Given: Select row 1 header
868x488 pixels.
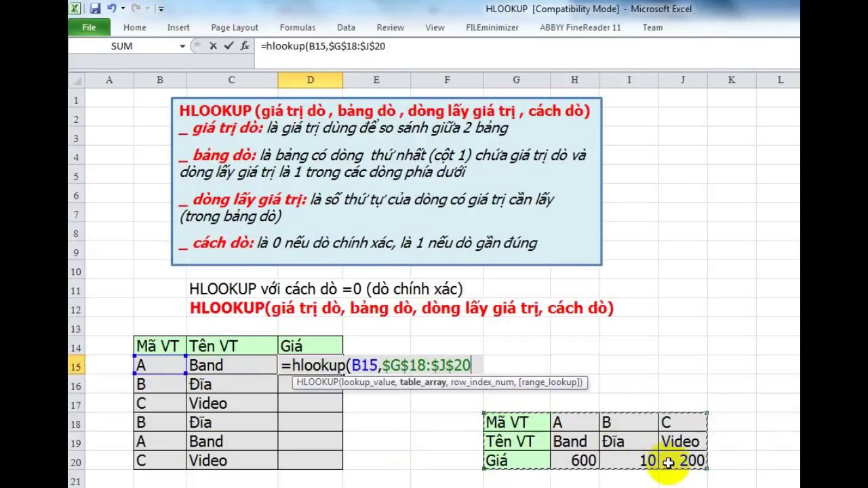Looking at the screenshot, I should tap(77, 100).
